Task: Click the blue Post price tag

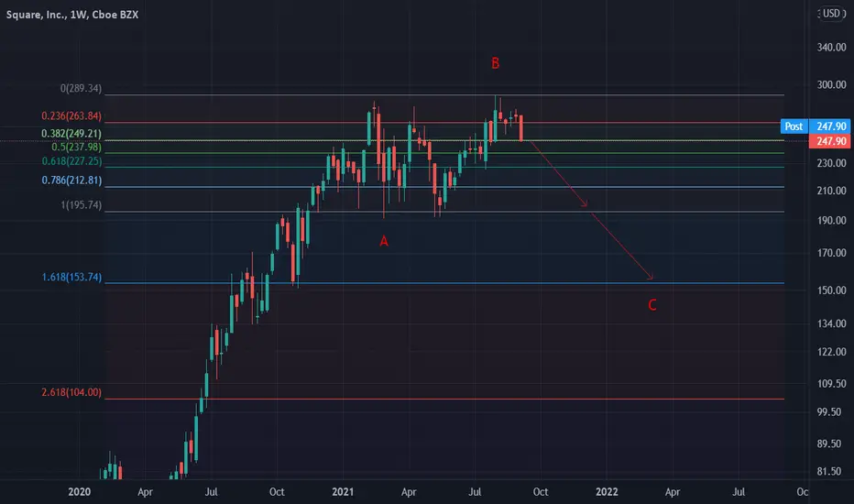Action: (x=794, y=126)
